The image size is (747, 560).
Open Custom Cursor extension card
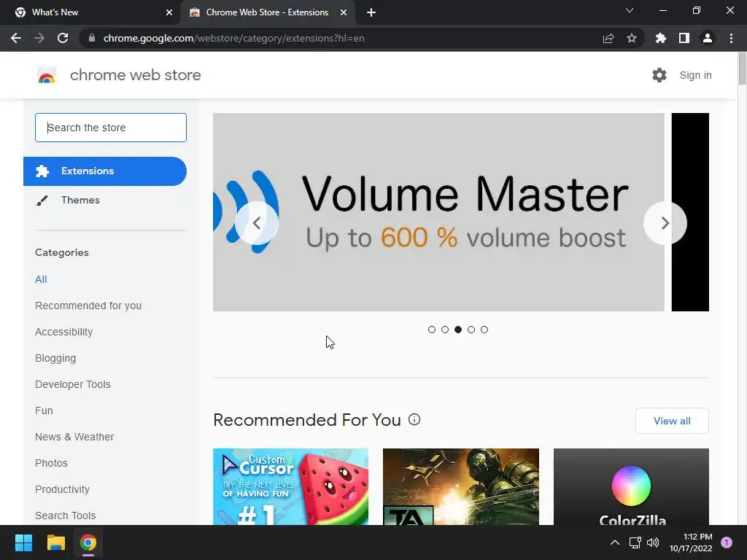[290, 486]
